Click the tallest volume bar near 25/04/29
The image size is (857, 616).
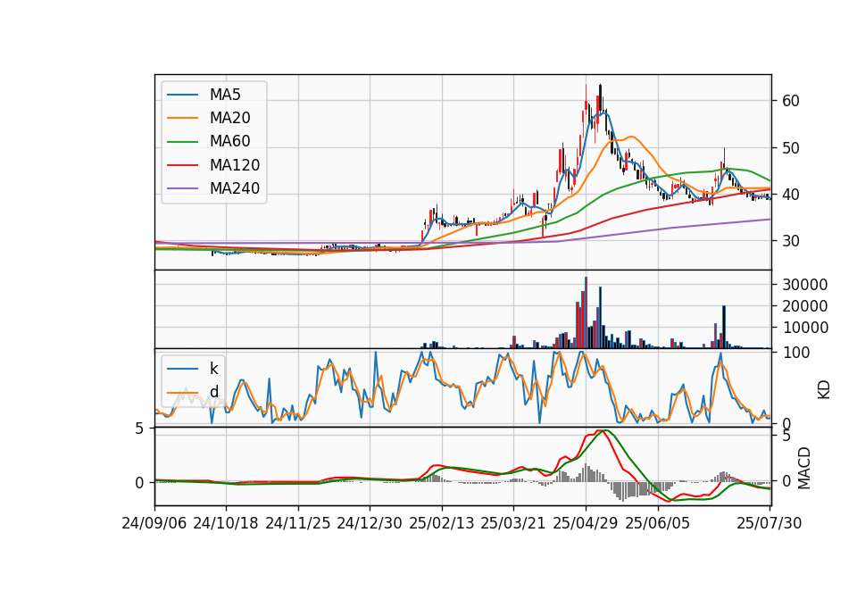click(586, 312)
